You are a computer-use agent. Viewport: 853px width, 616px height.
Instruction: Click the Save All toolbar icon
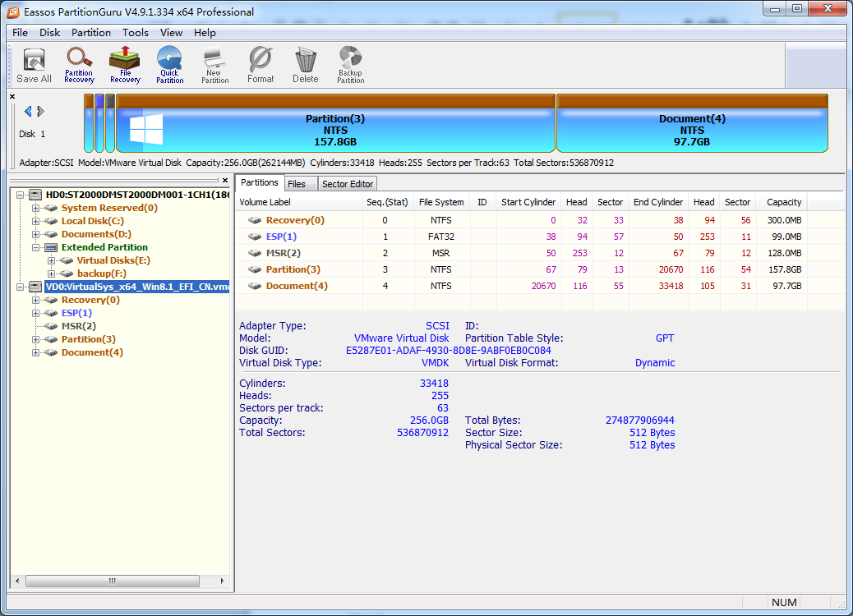pyautogui.click(x=34, y=65)
